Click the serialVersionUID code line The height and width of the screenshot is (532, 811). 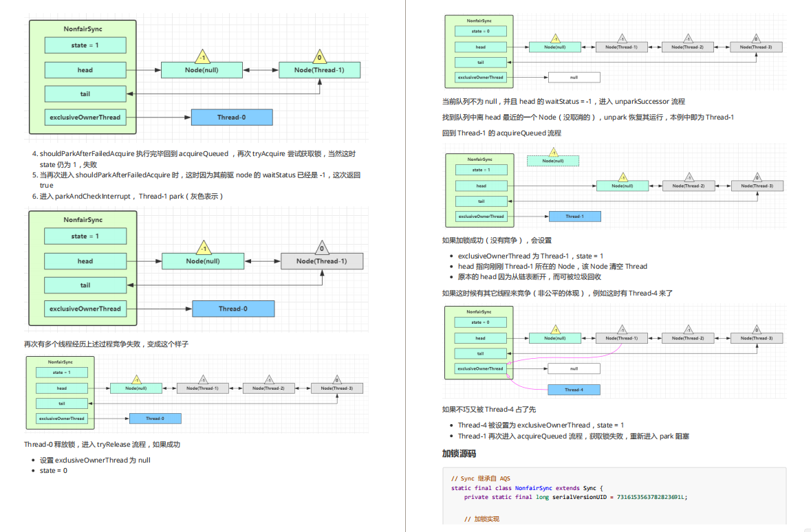click(x=576, y=497)
